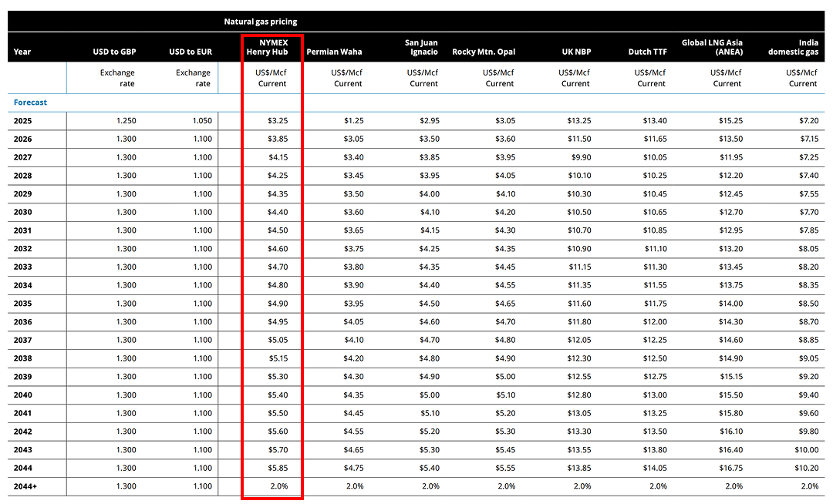Click the USD to GBP header
Screen dimensions: 833x504
114,52
